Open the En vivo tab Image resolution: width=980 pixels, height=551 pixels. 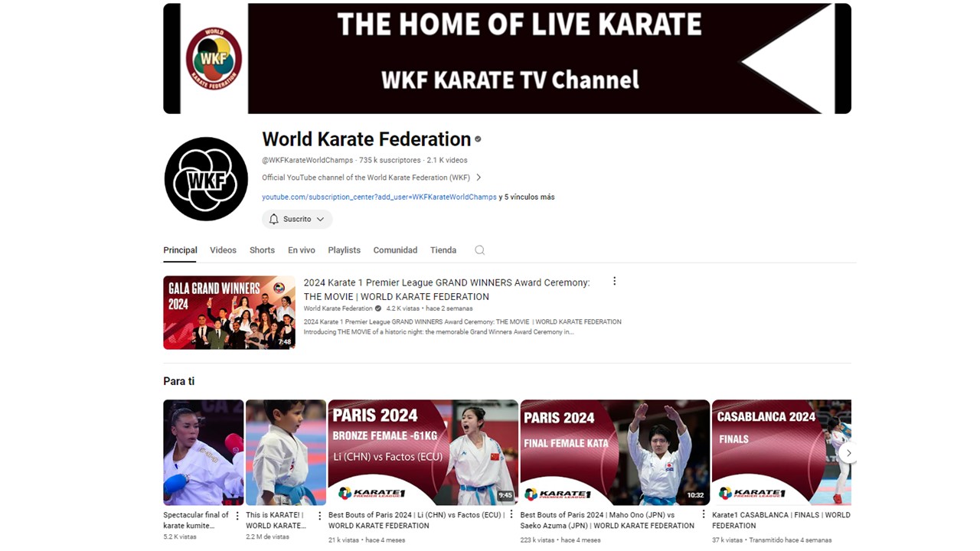[x=302, y=250]
